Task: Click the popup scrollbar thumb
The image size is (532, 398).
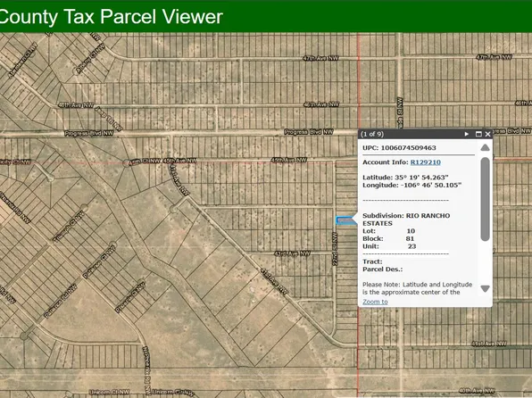Action: 486,199
